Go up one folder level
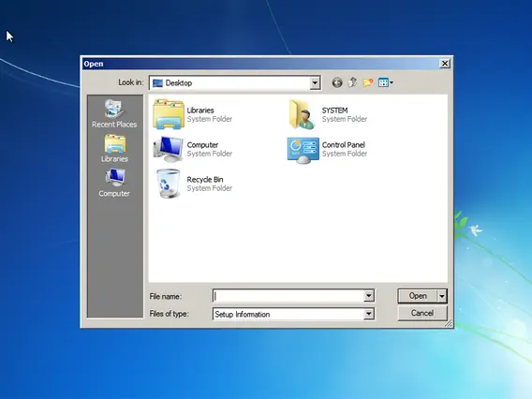The image size is (532, 399). click(352, 82)
